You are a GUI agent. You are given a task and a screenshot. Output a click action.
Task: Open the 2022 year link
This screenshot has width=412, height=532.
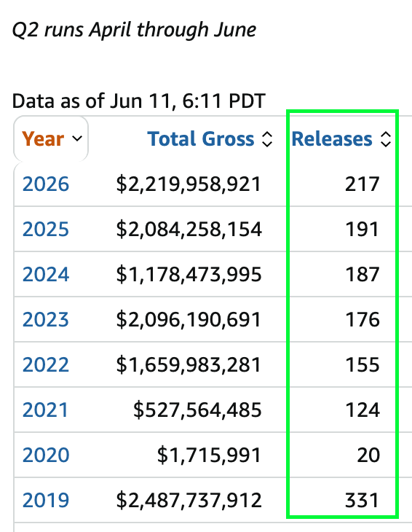pyautogui.click(x=46, y=364)
